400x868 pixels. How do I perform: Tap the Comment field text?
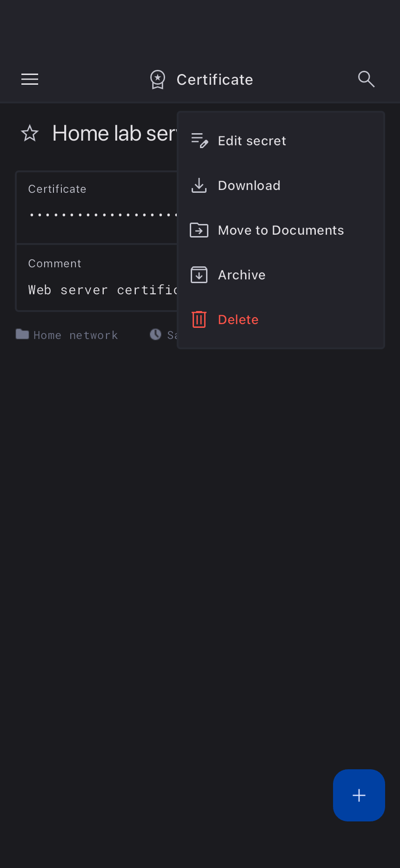(x=102, y=290)
